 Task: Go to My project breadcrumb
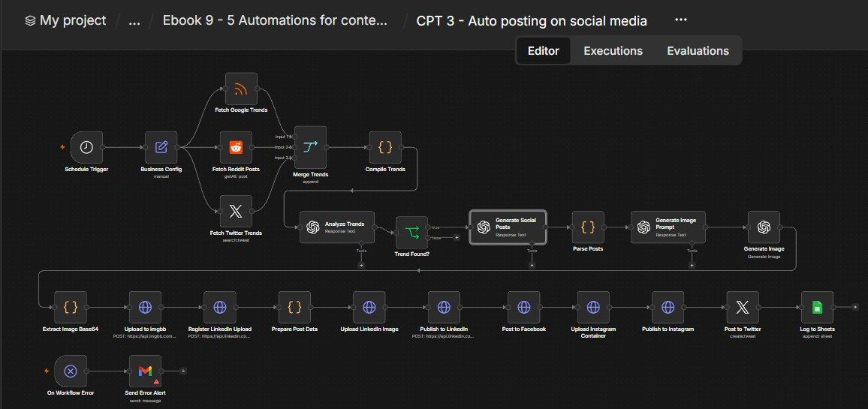point(65,20)
